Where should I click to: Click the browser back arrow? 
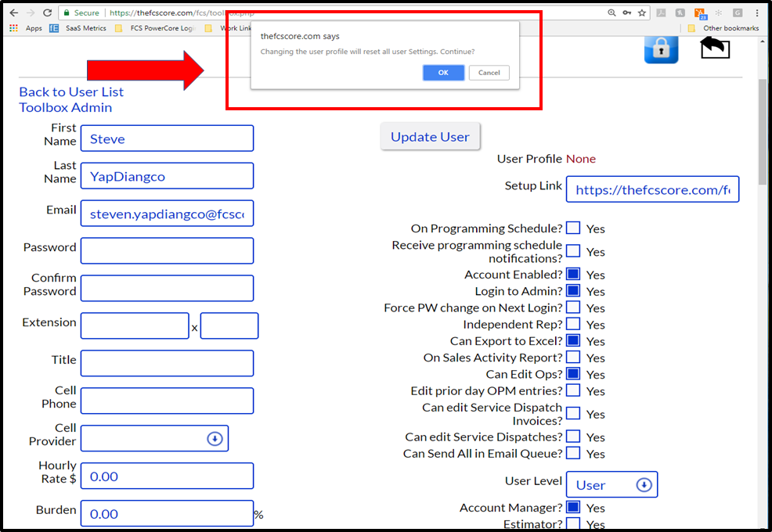[x=14, y=13]
